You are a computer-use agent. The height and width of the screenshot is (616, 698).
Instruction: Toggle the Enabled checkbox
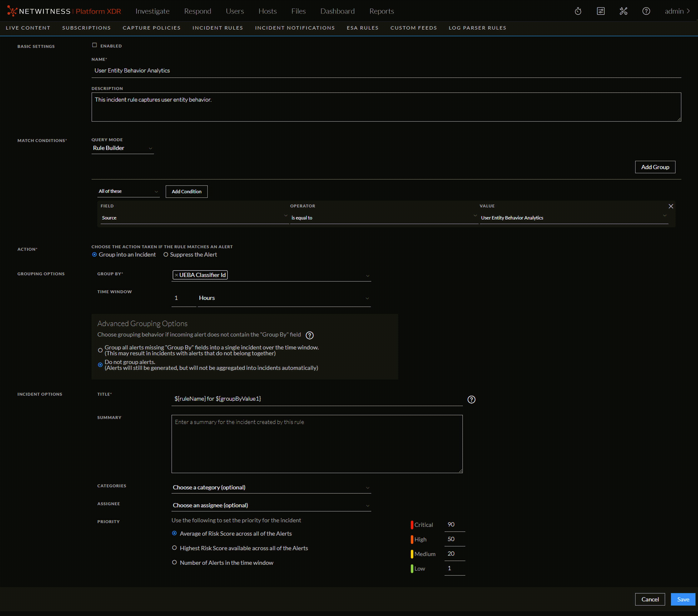95,45
